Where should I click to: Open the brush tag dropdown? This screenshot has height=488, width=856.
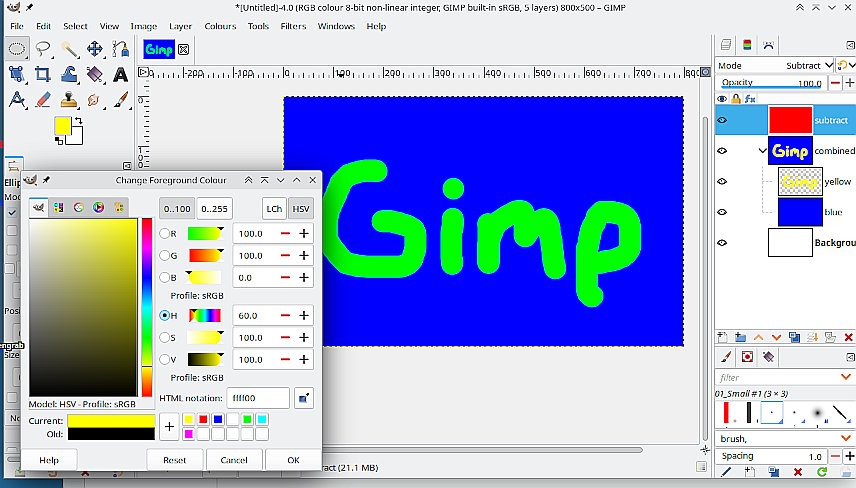pos(846,439)
